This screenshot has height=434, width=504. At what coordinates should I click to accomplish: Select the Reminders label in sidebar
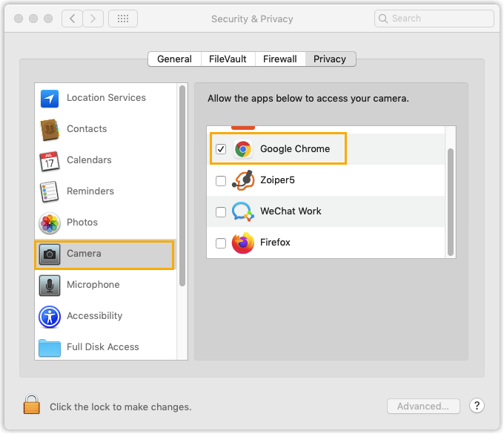coord(90,191)
